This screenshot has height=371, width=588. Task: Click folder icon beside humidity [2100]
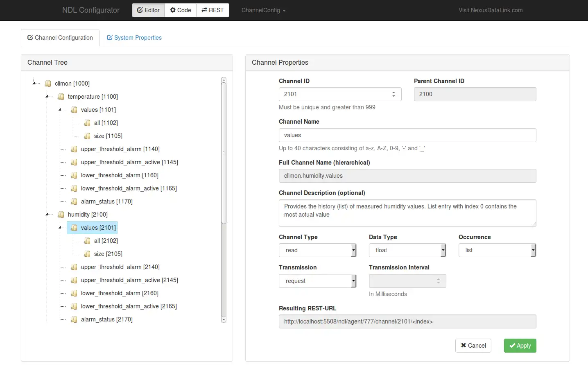click(61, 215)
